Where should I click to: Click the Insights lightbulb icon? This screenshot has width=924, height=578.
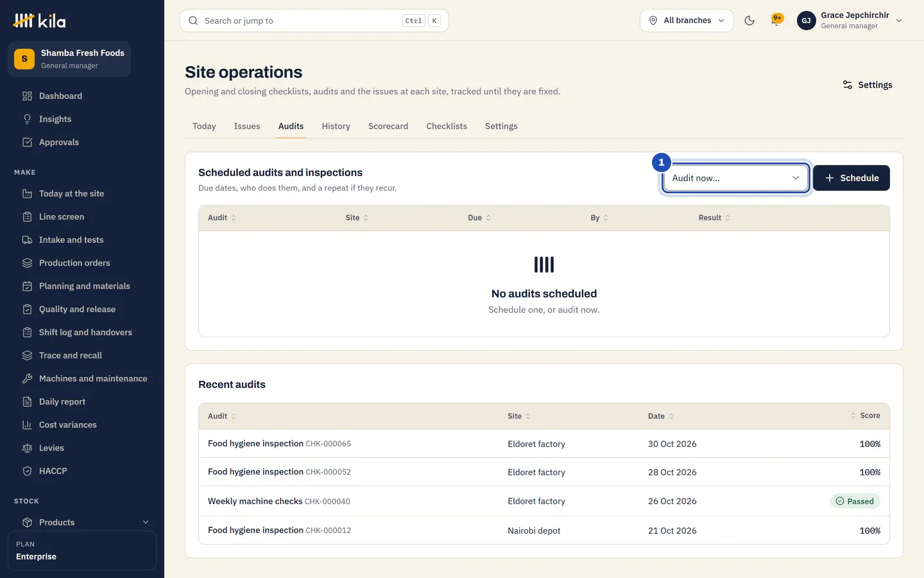[27, 119]
